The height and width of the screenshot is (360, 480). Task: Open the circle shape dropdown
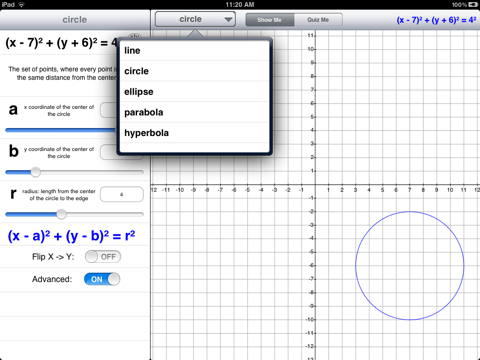195,19
